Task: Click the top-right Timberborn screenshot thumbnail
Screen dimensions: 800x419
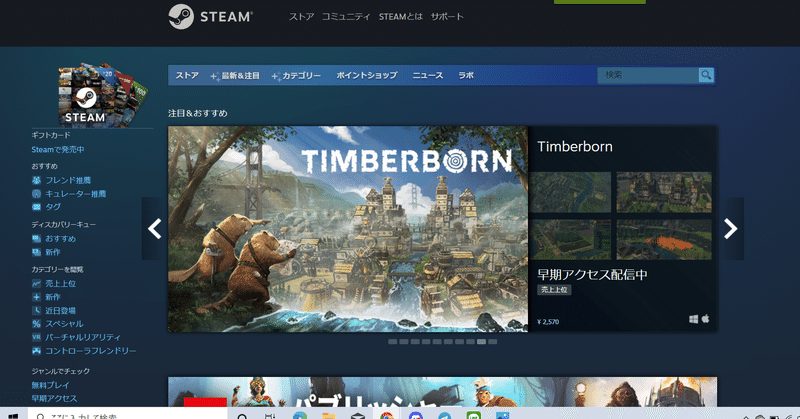Action: [x=664, y=192]
